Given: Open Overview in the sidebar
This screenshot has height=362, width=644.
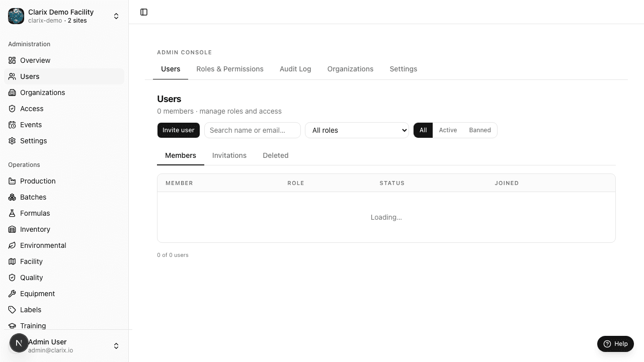Looking at the screenshot, I should coord(64,60).
